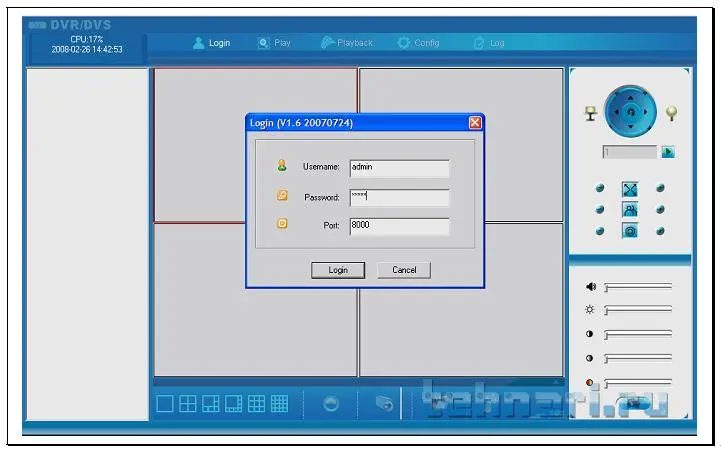Viewport: 721px width, 450px height.
Task: Click round button right of zoom icon
Action: (x=660, y=188)
